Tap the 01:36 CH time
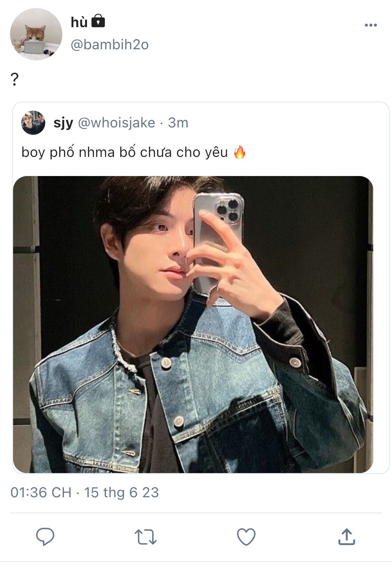The width and height of the screenshot is (392, 568). 41,493
